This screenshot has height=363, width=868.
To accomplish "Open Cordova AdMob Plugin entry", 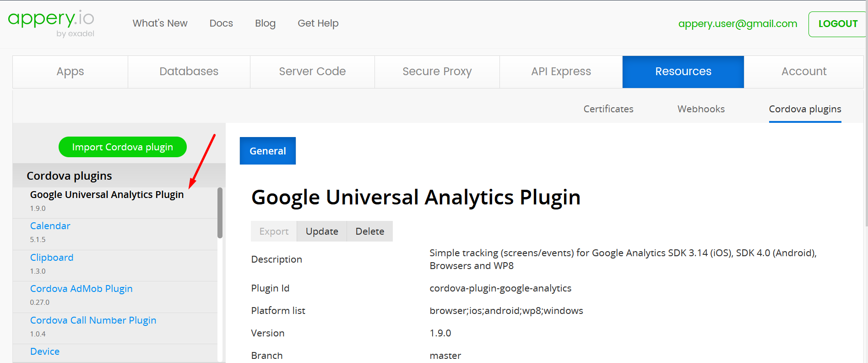I will (81, 289).
